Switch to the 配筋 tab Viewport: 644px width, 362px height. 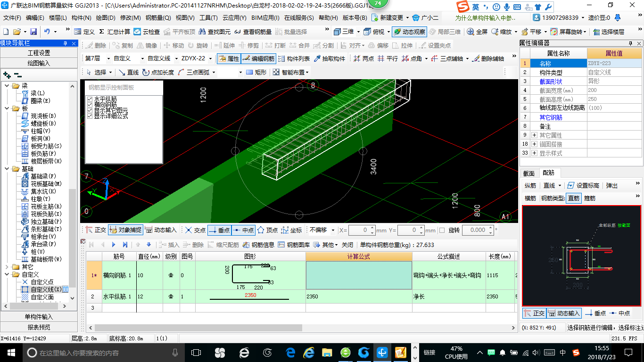pos(548,173)
